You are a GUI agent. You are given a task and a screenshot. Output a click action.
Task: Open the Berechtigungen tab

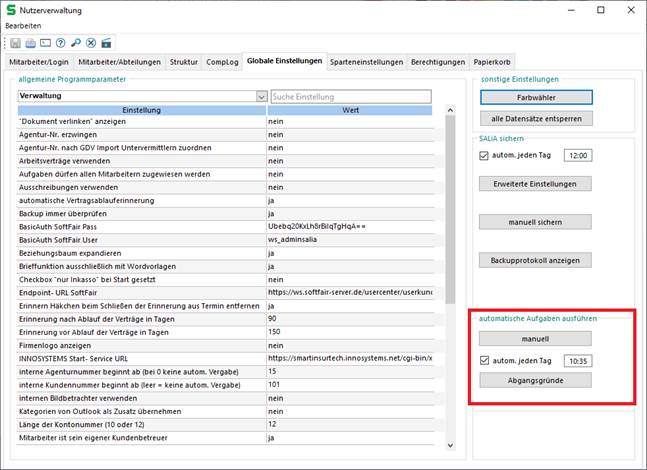click(x=437, y=62)
